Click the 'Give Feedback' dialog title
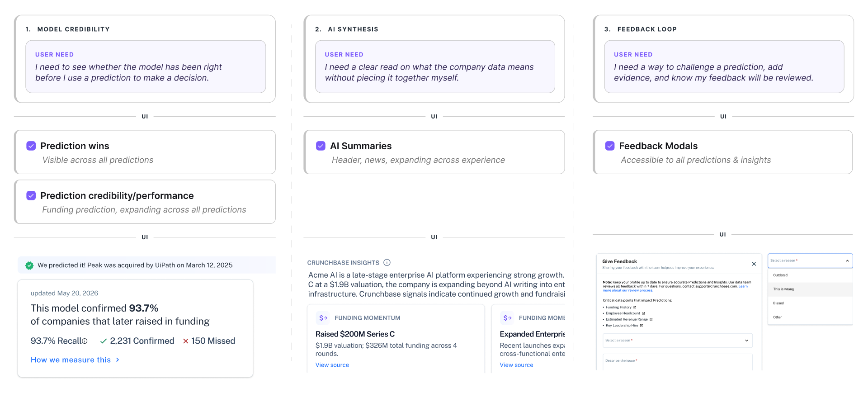Viewport: 868px width, 393px height. (x=619, y=261)
